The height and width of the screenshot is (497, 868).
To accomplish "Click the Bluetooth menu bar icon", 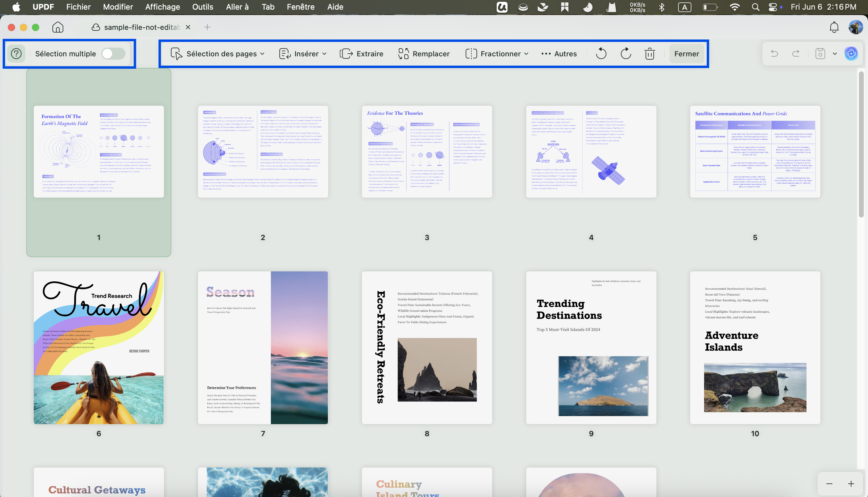I will point(662,7).
